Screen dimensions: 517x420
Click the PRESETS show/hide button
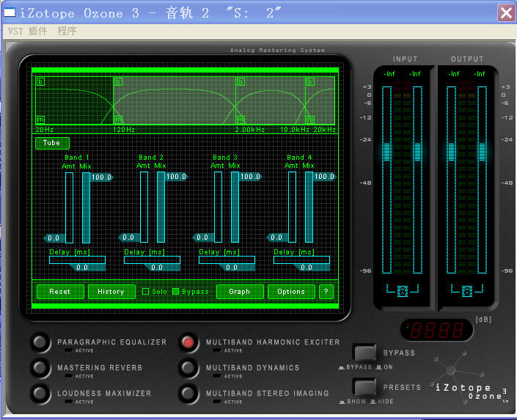coord(364,387)
